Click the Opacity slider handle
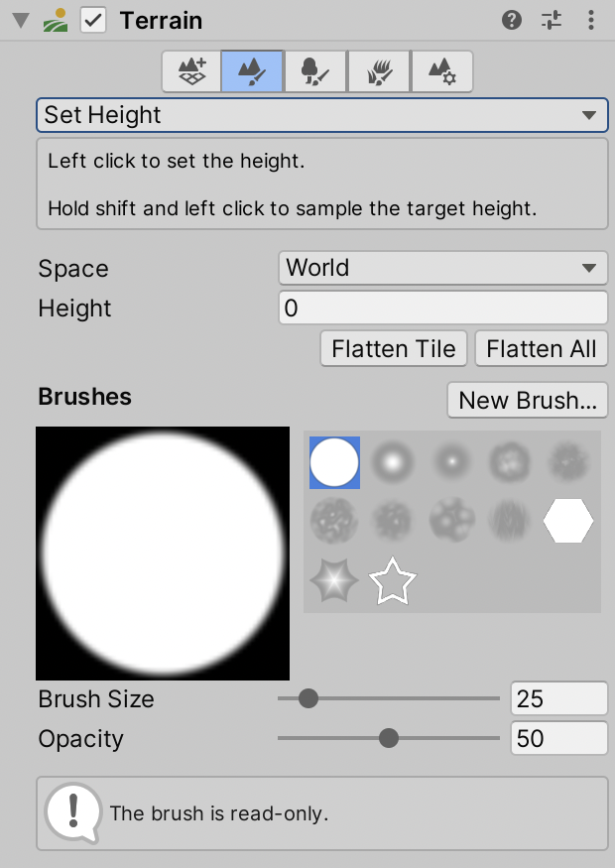 click(389, 738)
